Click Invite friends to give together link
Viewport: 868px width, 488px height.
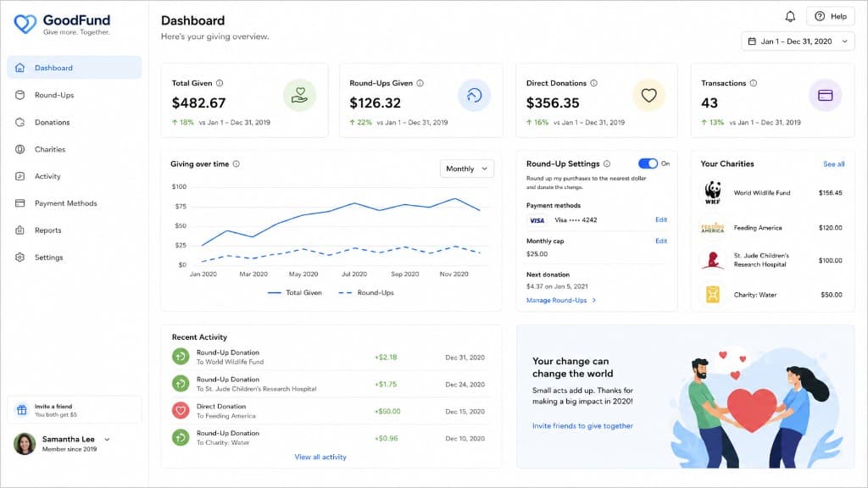pos(582,426)
